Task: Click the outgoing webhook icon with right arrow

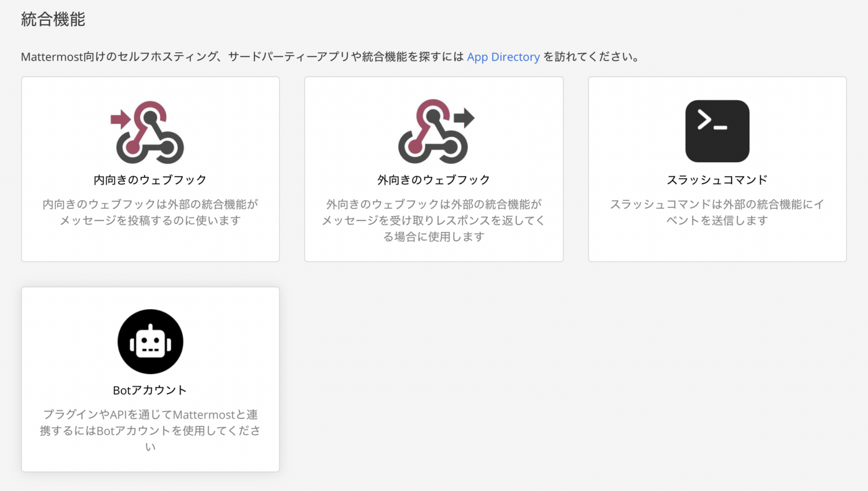Action: pos(433,132)
